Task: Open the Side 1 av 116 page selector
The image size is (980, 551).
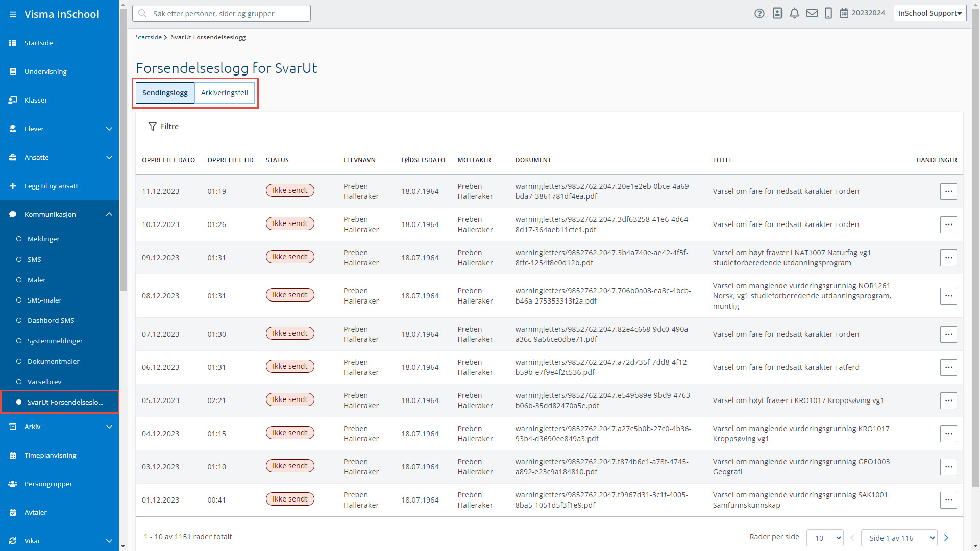Action: pyautogui.click(x=899, y=538)
